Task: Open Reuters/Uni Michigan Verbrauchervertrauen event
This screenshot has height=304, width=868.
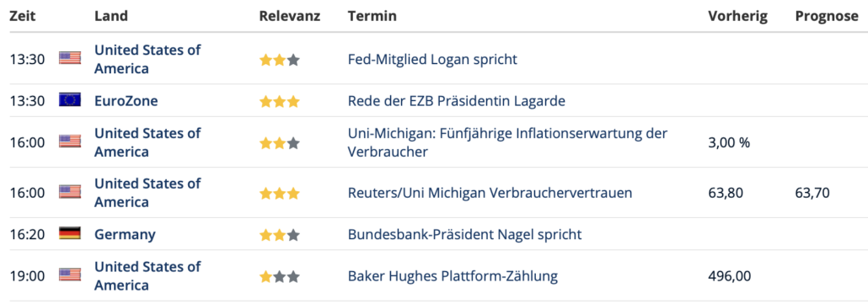Action: point(490,193)
